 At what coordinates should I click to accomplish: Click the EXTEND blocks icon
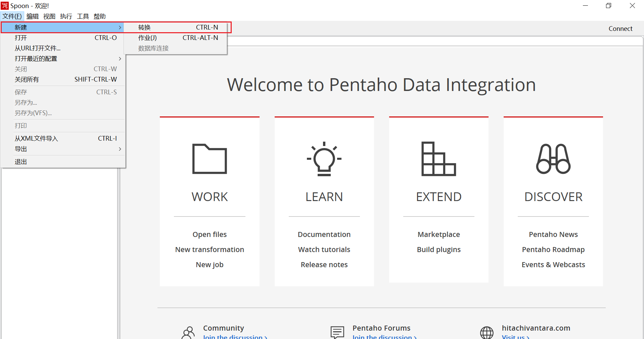click(x=439, y=159)
